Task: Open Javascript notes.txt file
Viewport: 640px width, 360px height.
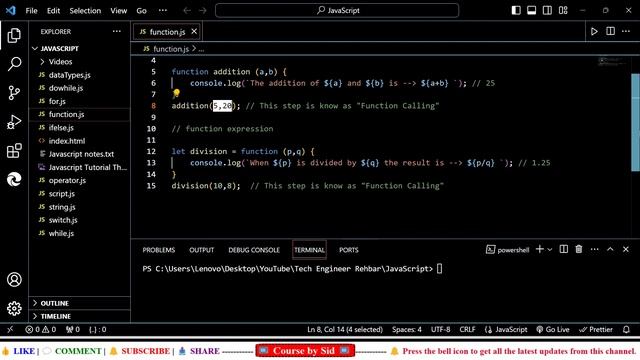Action: click(81, 154)
